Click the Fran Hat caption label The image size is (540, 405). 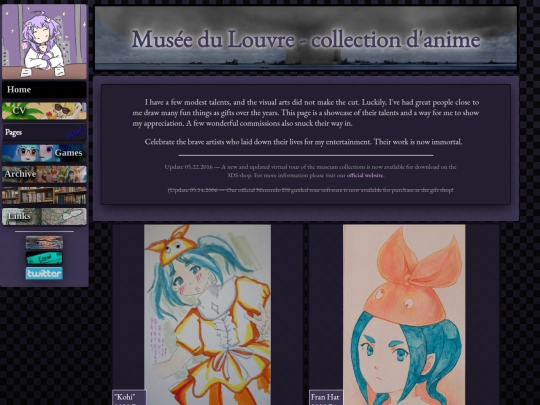point(325,397)
